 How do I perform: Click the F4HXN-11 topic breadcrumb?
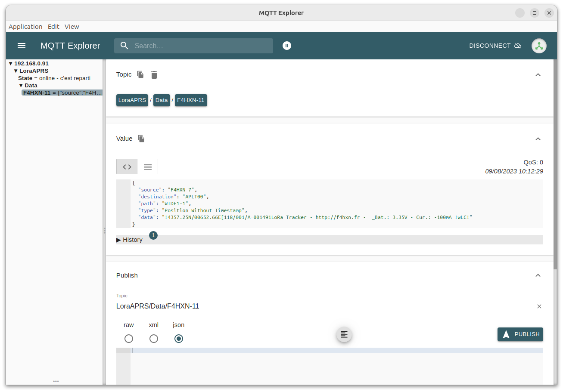click(191, 100)
